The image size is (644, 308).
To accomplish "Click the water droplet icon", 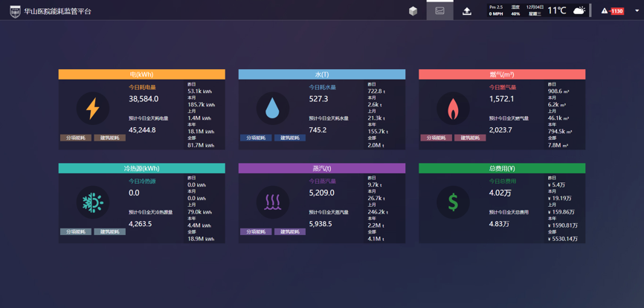I will click(273, 109).
